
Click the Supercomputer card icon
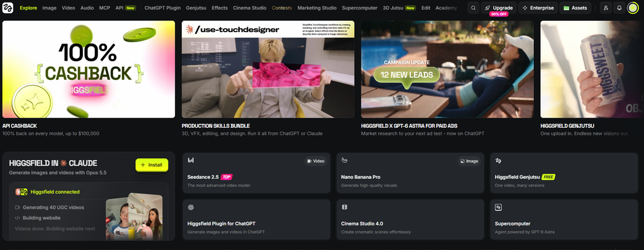point(498,207)
